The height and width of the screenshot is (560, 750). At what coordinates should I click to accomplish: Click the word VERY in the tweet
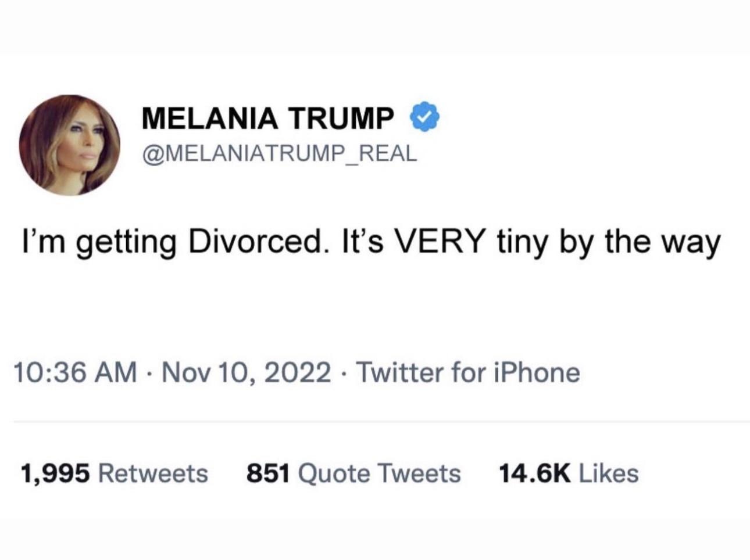click(x=440, y=240)
